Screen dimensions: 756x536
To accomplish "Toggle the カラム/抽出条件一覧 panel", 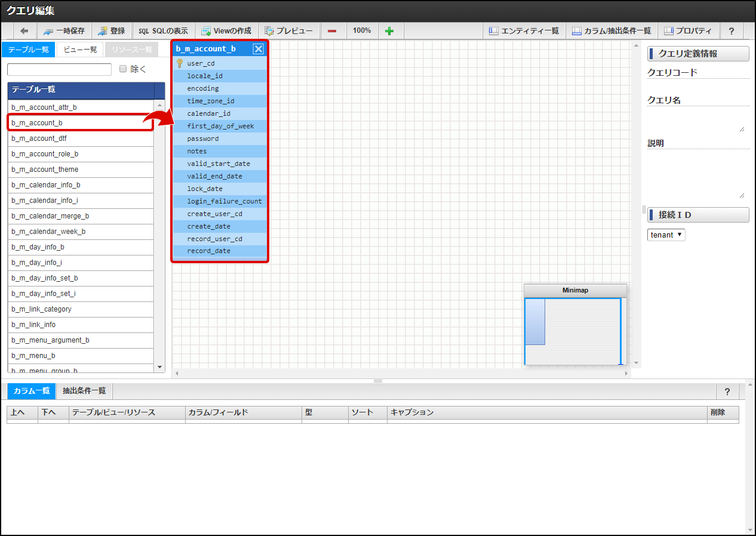I will click(611, 31).
